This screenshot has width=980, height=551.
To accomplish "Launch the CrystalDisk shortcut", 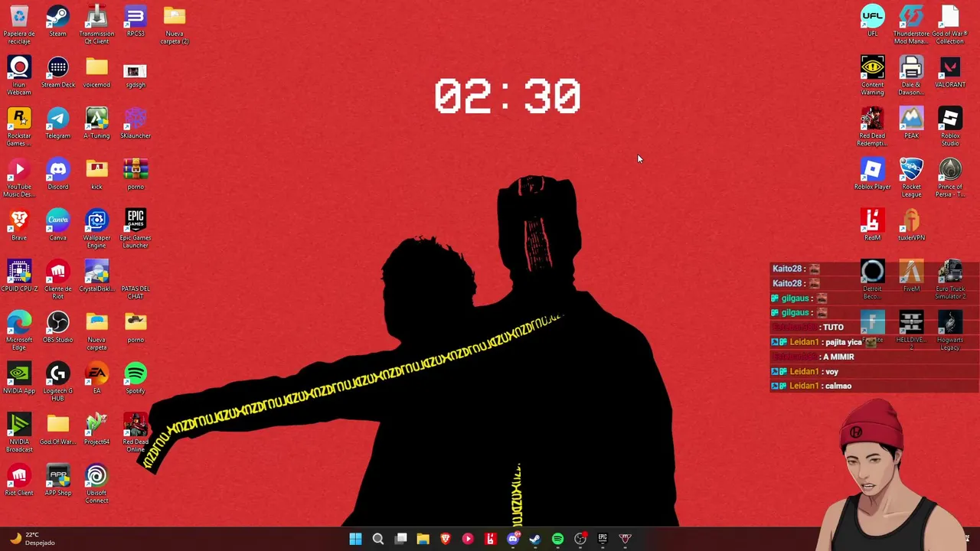I will (96, 276).
